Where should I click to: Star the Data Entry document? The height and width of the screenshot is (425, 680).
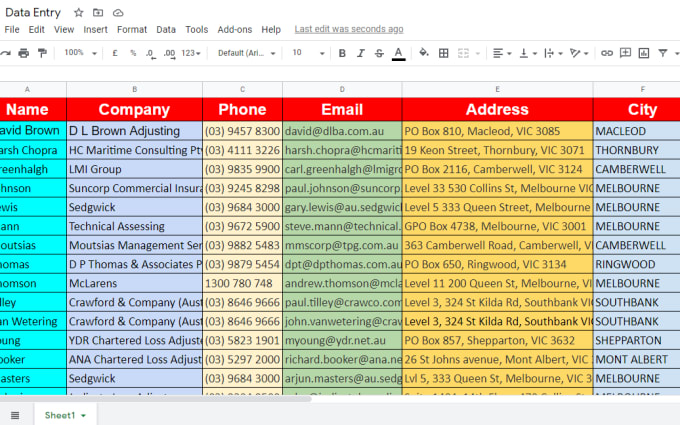point(78,13)
